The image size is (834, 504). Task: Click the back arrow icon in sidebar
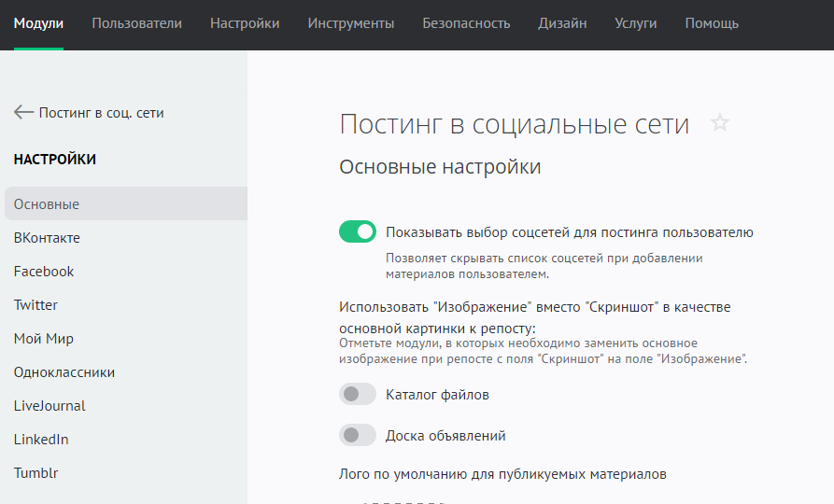coord(23,113)
